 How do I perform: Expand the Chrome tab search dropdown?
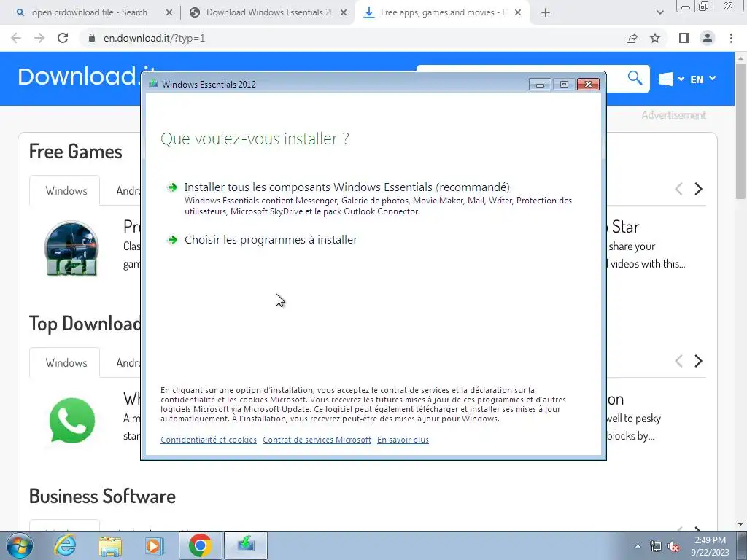point(659,13)
